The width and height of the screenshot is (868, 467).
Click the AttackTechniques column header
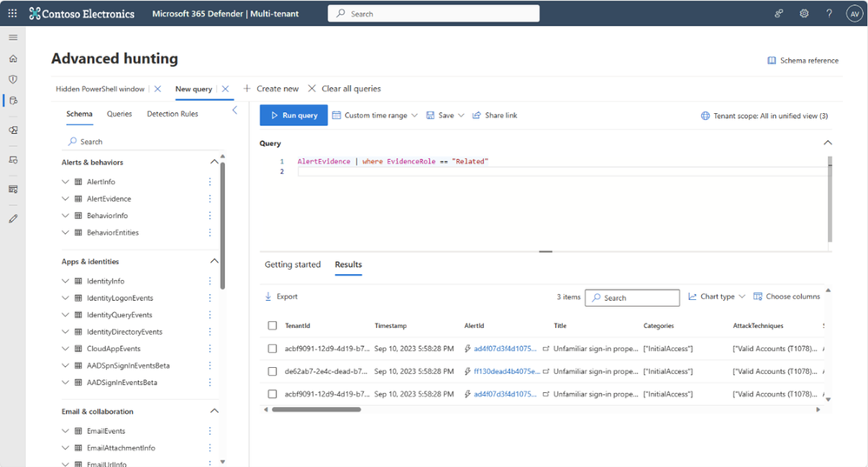[758, 326]
